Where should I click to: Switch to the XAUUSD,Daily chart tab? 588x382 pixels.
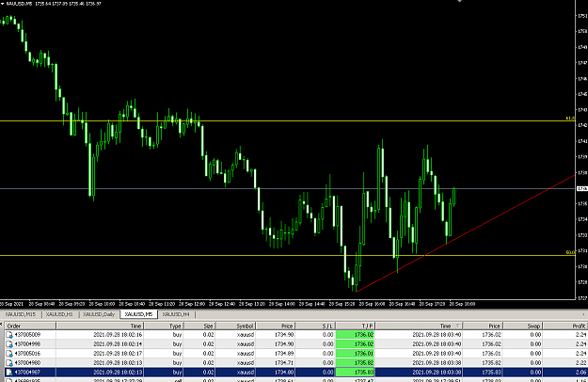tap(99, 314)
